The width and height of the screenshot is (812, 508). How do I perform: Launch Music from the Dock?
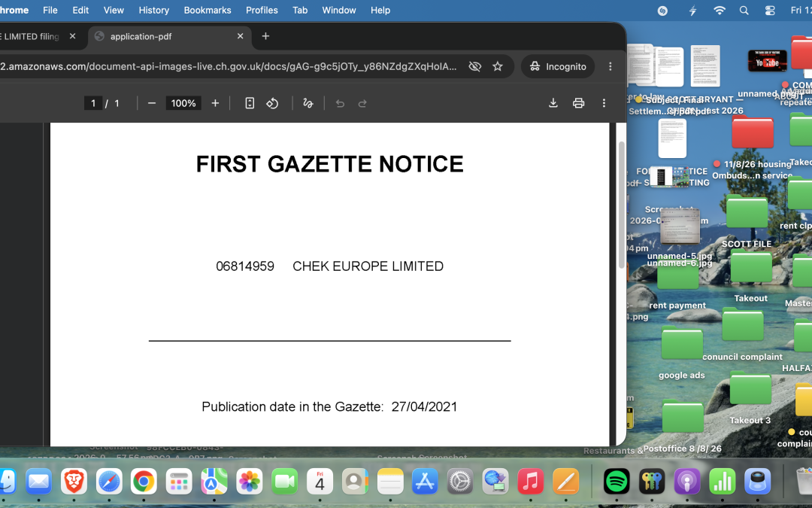(530, 482)
